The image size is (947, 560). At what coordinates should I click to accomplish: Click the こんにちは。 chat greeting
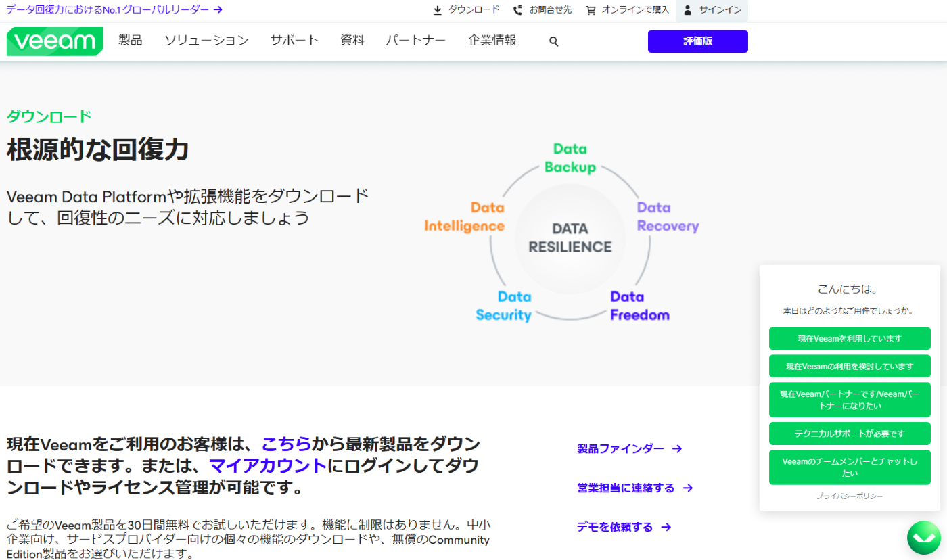pos(848,289)
